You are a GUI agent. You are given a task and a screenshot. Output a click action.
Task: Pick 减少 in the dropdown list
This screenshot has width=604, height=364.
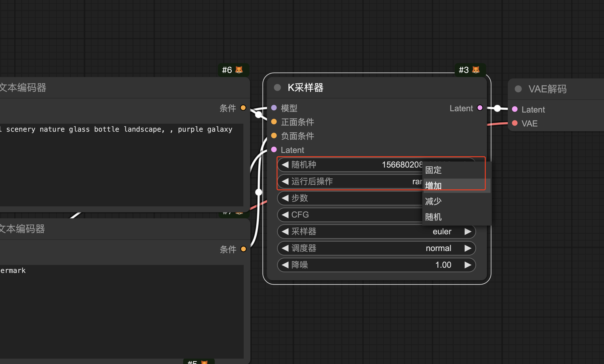[456, 201]
